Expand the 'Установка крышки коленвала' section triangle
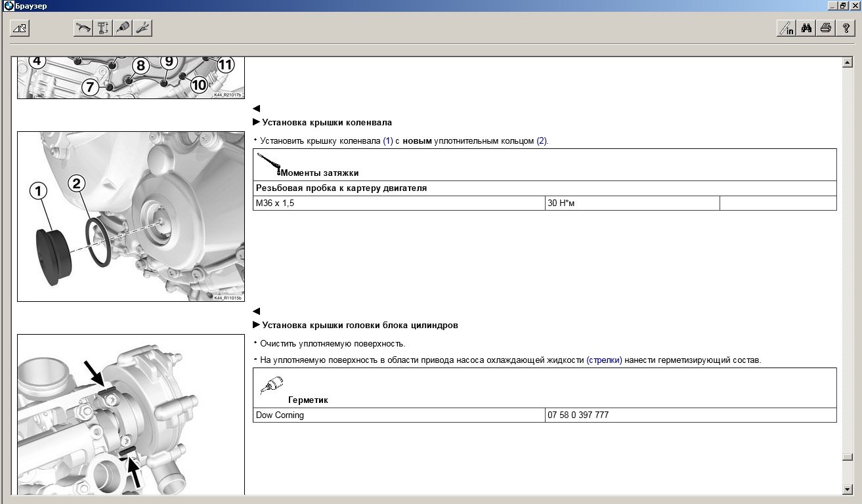The height and width of the screenshot is (504, 862). click(x=256, y=122)
